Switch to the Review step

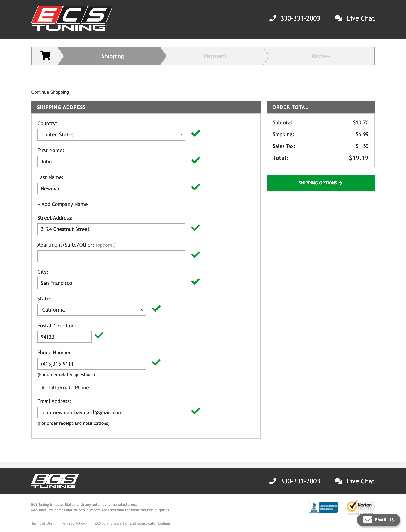coord(321,56)
